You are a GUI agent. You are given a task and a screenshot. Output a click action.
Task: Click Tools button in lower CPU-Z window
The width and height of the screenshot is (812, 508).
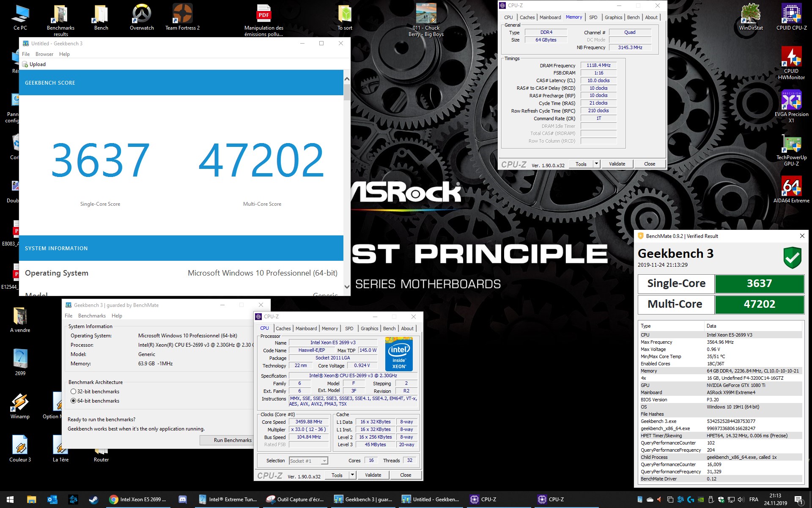coord(337,475)
